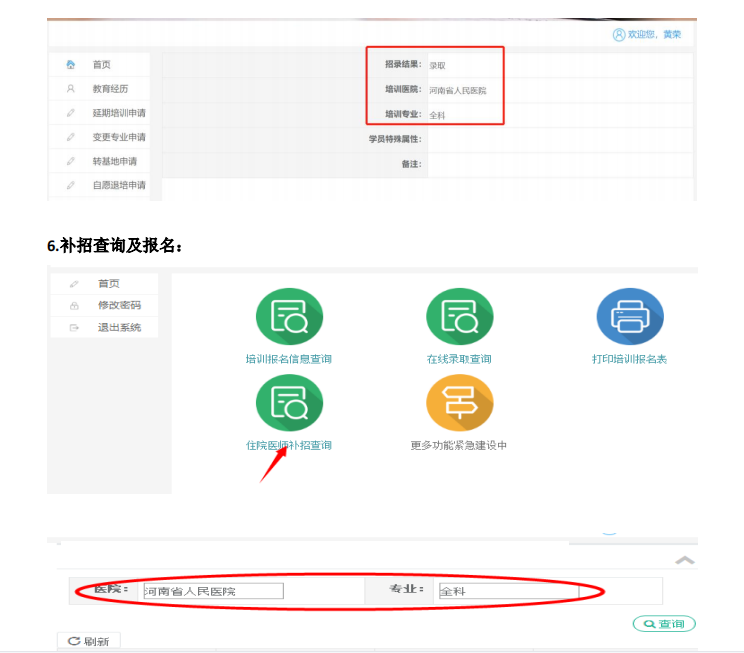
Task: Collapse the query panel with the chevron arrow
Action: [x=684, y=561]
